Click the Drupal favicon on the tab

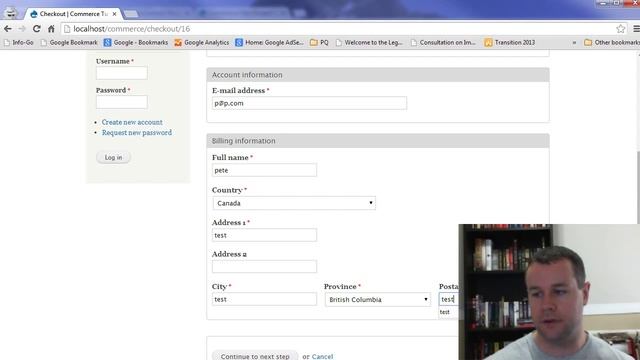tap(34, 14)
